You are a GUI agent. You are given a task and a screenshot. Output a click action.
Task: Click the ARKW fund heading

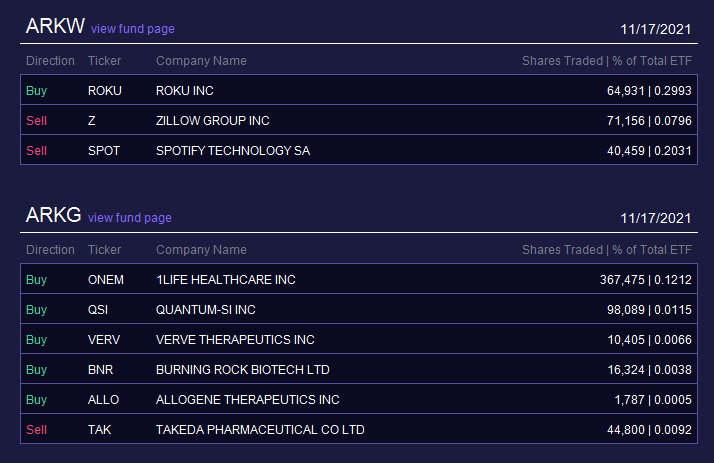pyautogui.click(x=55, y=26)
